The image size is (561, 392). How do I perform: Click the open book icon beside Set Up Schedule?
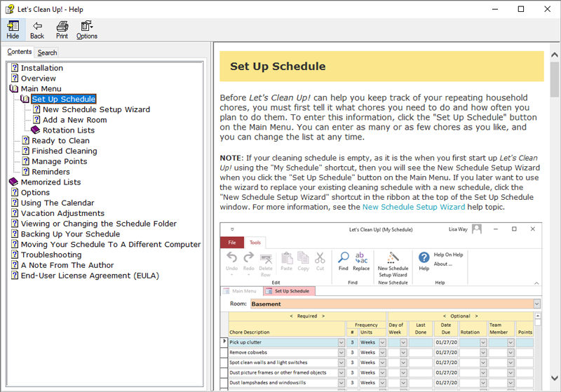pyautogui.click(x=25, y=99)
